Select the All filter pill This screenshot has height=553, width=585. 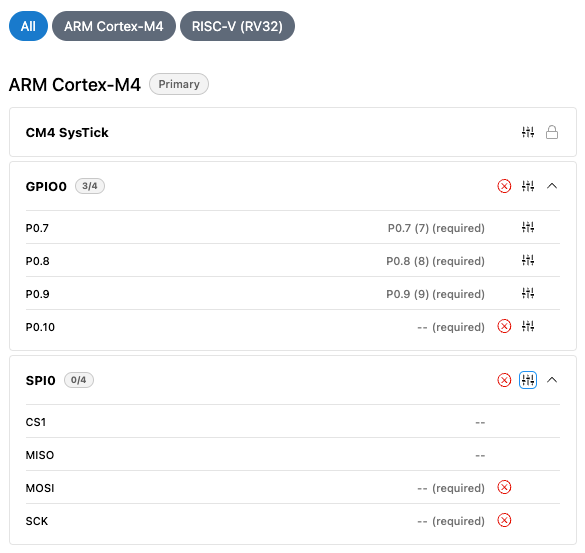point(28,26)
